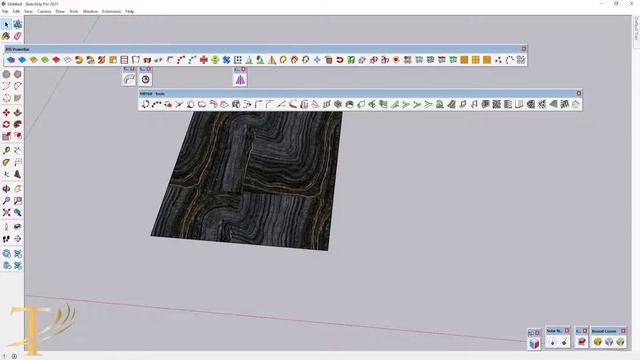Activate the Offset tool
Screen dimensions: 640x360
(18, 136)
